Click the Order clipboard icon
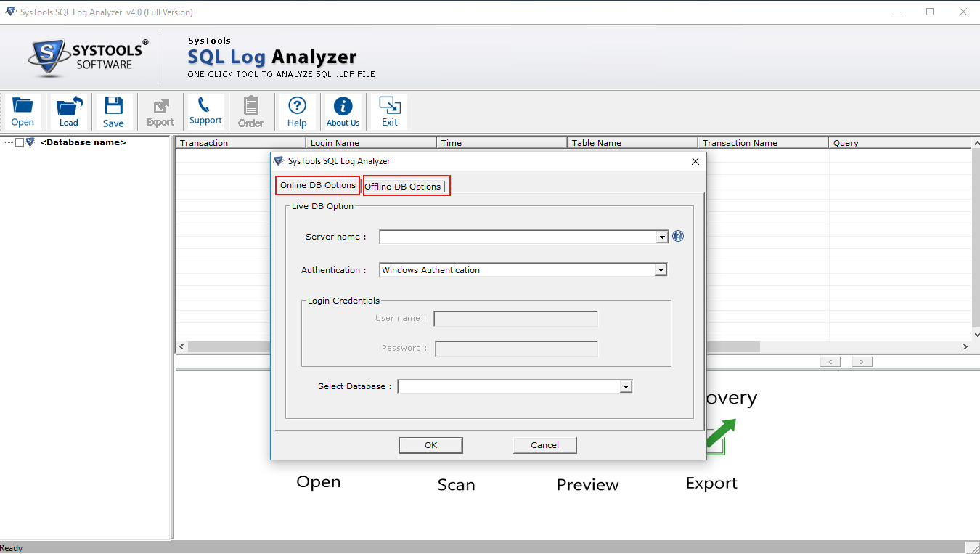This screenshot has width=980, height=554. pos(250,112)
